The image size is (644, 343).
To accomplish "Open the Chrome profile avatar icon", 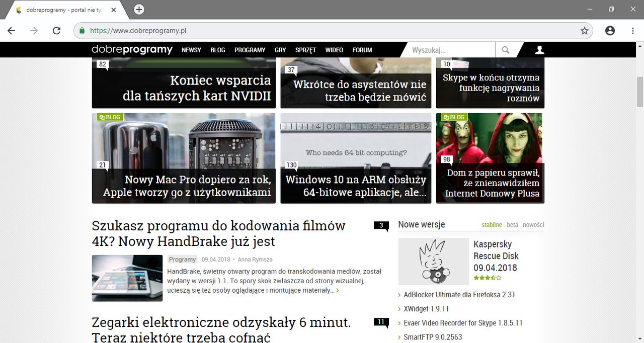I will pyautogui.click(x=610, y=31).
